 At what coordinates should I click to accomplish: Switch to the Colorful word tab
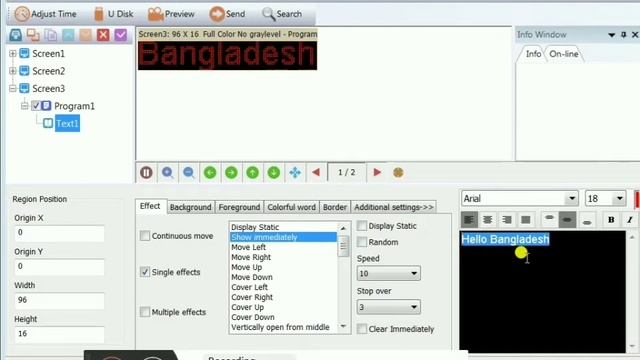(291, 207)
